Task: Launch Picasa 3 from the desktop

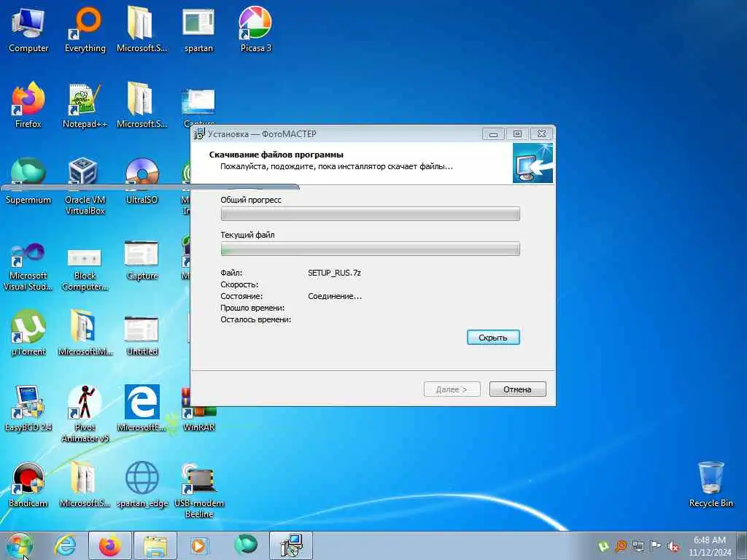Action: [x=255, y=30]
